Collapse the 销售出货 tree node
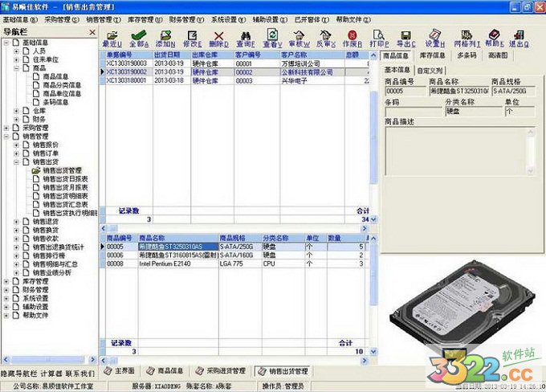The height and width of the screenshot is (392, 546). (x=16, y=162)
